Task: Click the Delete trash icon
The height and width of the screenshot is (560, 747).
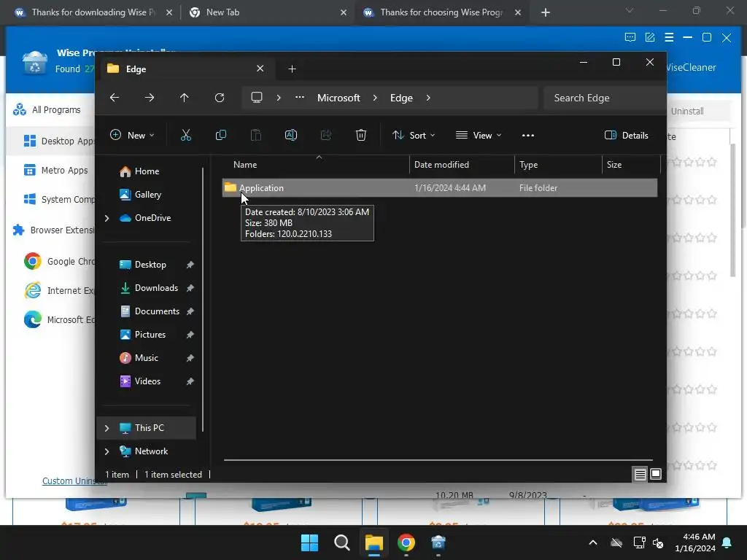Action: coord(361,135)
